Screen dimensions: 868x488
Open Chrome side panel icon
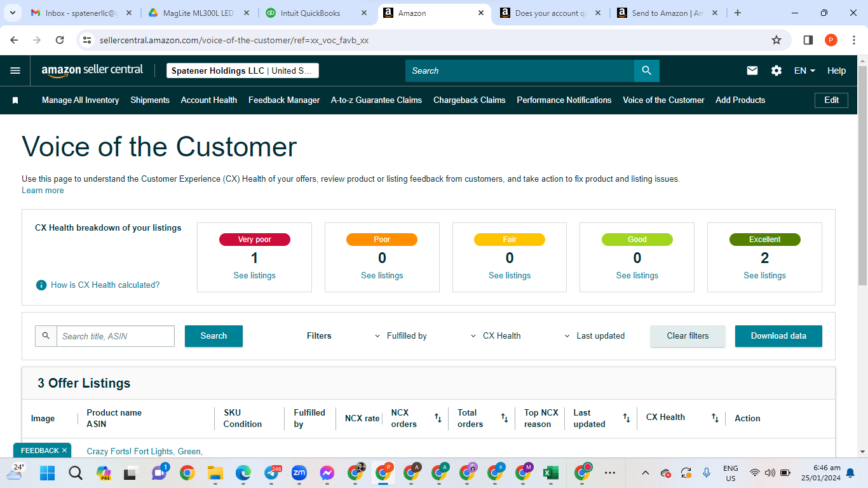[x=808, y=40]
